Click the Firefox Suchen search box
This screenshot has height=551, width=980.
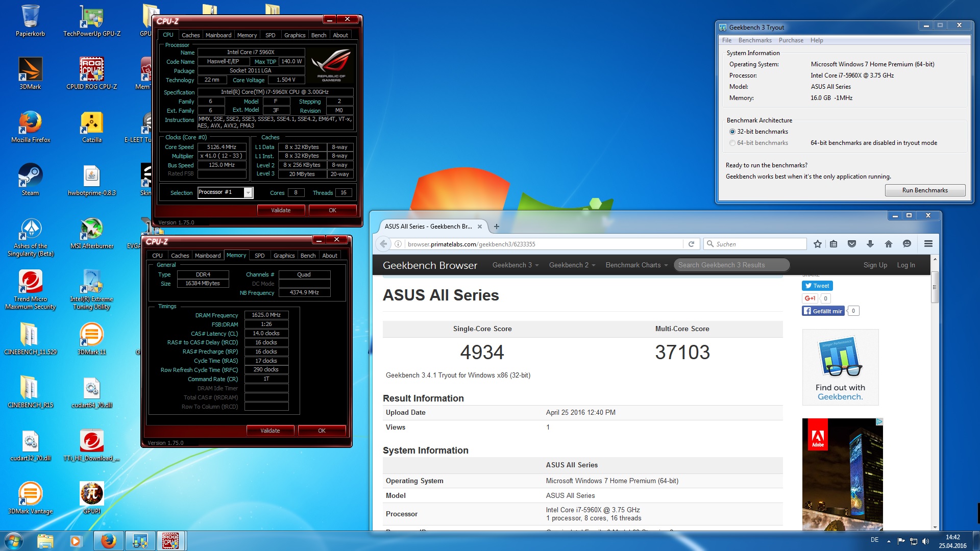[755, 244]
